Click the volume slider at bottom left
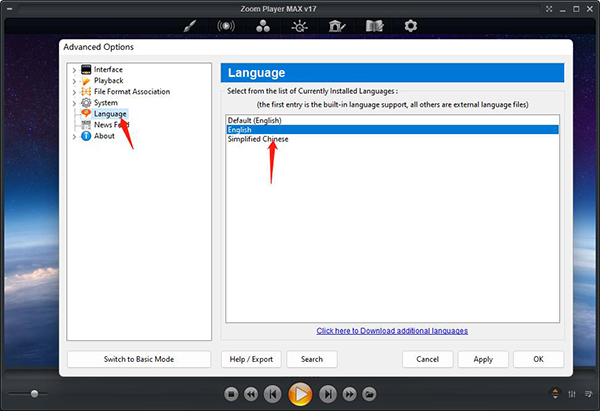The width and height of the screenshot is (600, 411). coord(35,394)
